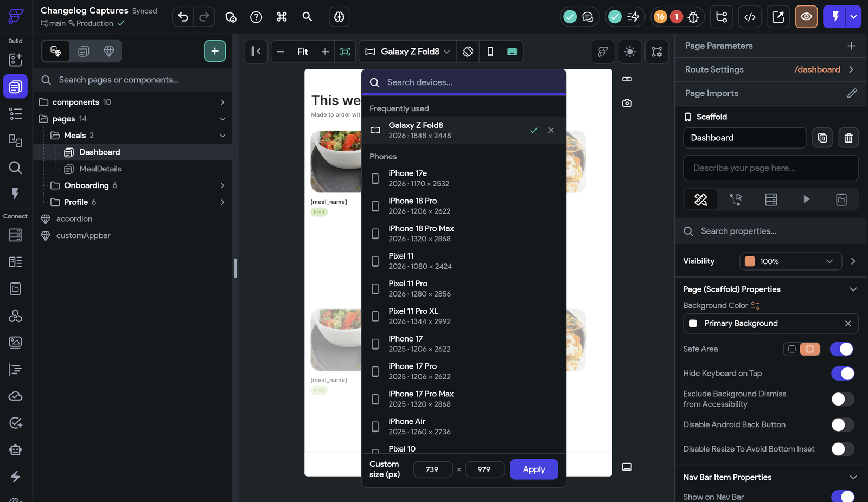Image resolution: width=868 pixels, height=502 pixels.
Task: Open the Galaxy Z Fold8 device dropdown
Action: 408,52
